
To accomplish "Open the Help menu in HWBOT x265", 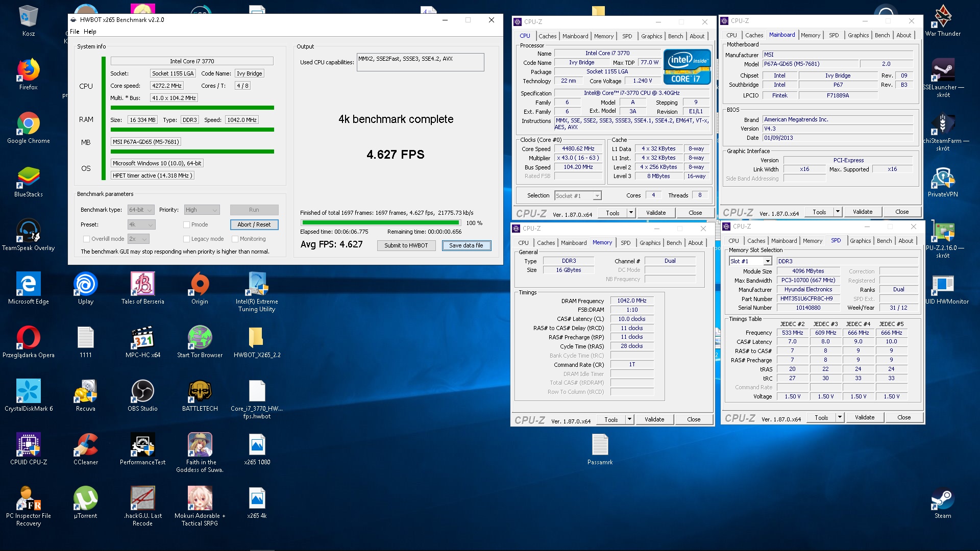I will point(90,32).
